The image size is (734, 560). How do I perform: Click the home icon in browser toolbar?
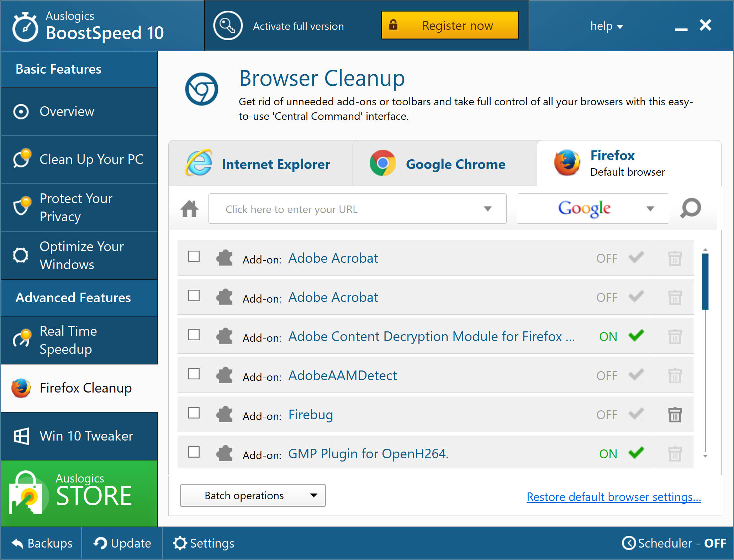point(189,209)
